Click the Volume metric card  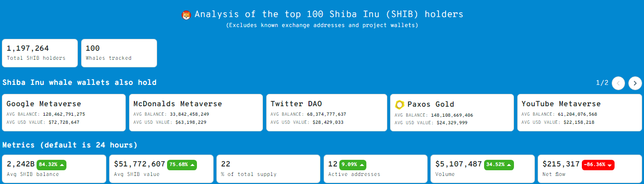tap(483, 169)
